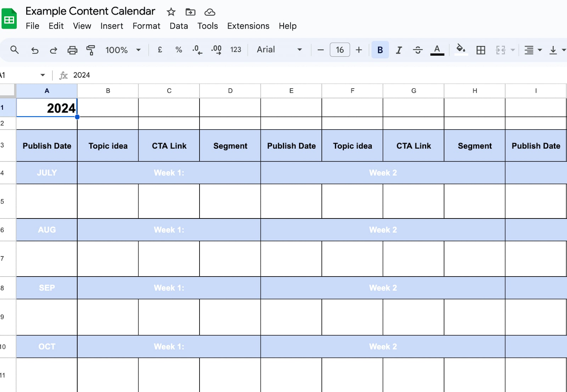This screenshot has width=567, height=392.
Task: Open the Tools menu
Action: pyautogui.click(x=207, y=26)
